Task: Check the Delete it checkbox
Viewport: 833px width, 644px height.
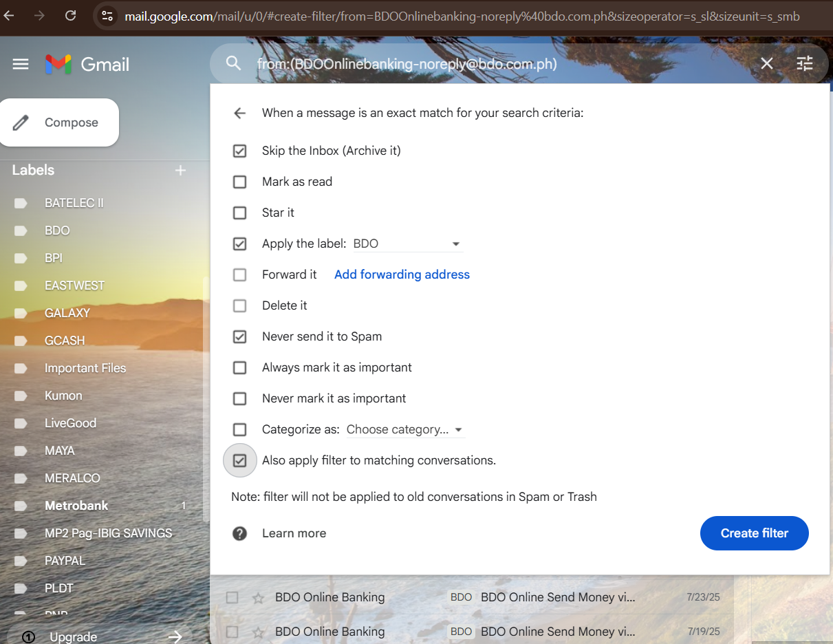Action: coord(239,305)
